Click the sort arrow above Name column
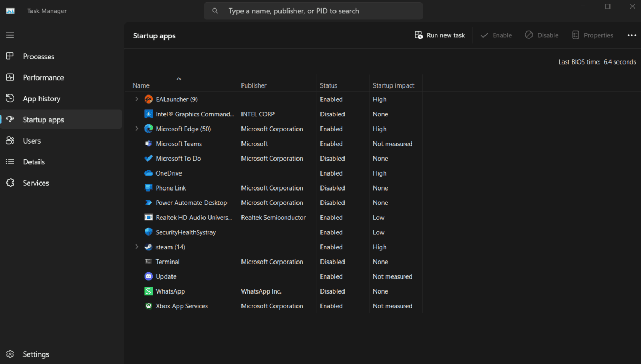This screenshot has height=364, width=641. (179, 79)
